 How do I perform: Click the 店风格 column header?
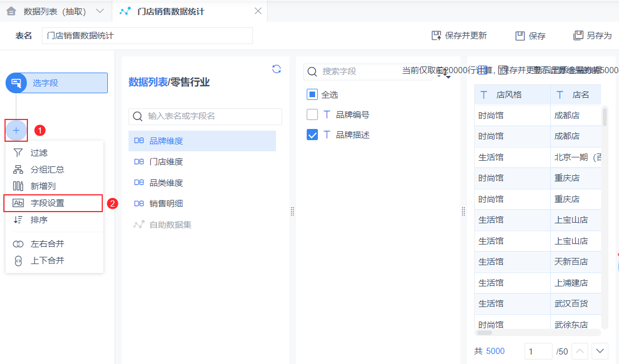pos(512,95)
